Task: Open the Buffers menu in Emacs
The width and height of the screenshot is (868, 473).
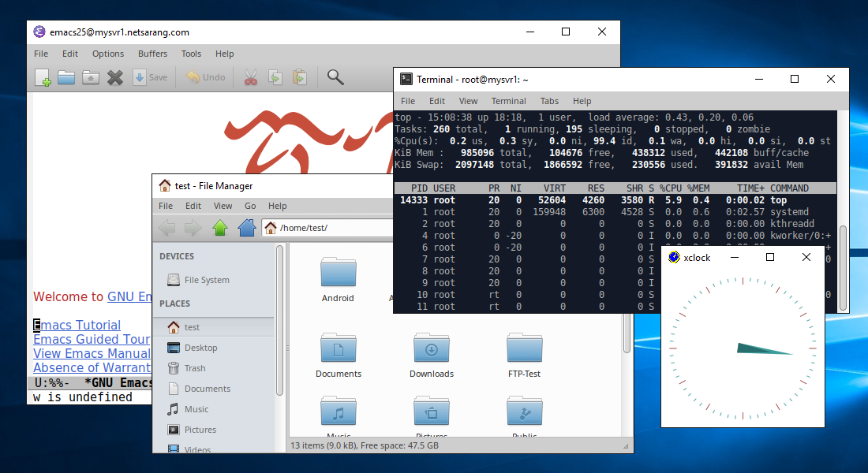Action: point(152,54)
